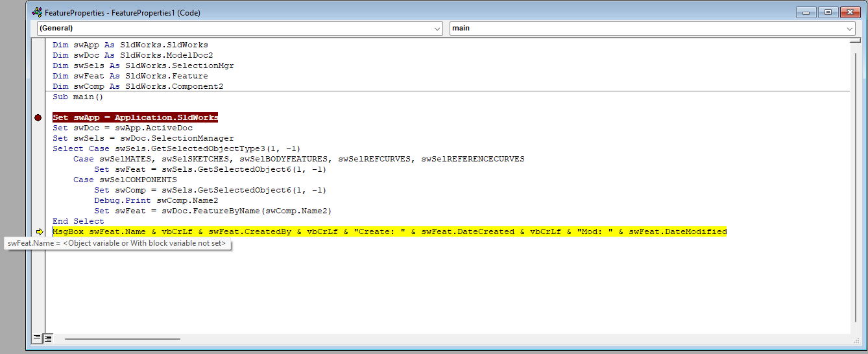Click the split bar above vertical scrollbar
The image size is (868, 354).
click(x=855, y=40)
